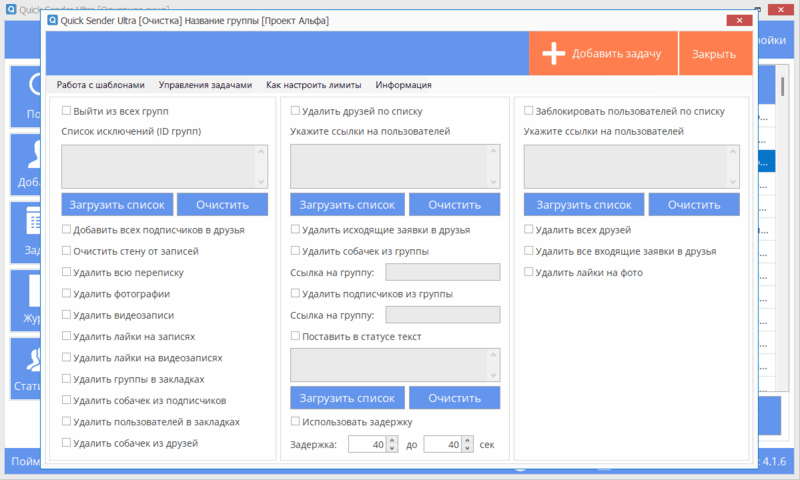This screenshot has width=800, height=480.
Task: Click the maximum delay field after до
Action: (x=443, y=444)
